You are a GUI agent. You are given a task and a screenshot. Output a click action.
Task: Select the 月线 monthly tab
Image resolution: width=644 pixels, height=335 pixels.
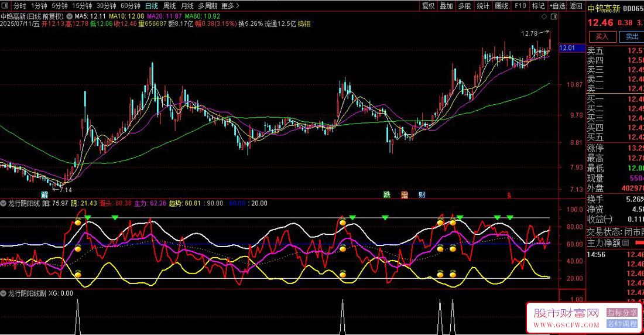click(x=187, y=6)
